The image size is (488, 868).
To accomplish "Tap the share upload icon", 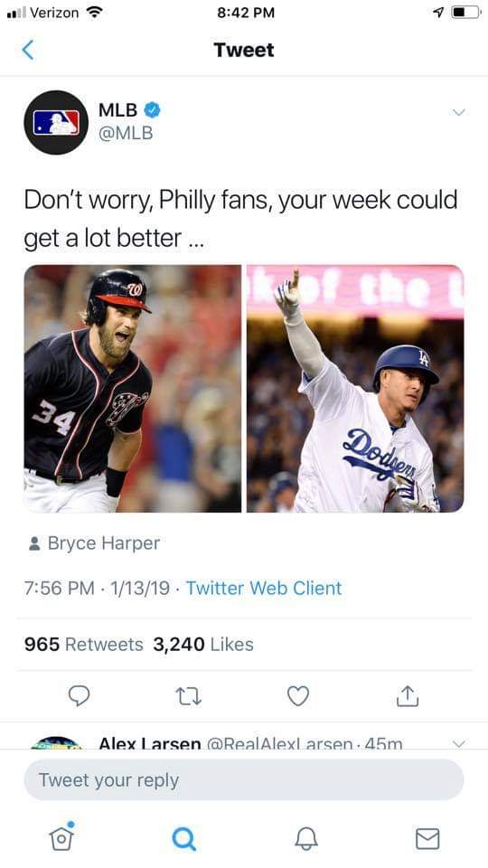I will [408, 696].
